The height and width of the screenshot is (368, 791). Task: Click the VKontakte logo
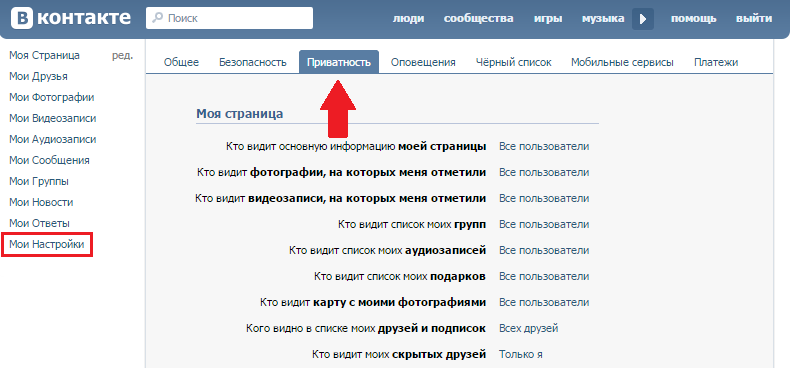click(71, 19)
